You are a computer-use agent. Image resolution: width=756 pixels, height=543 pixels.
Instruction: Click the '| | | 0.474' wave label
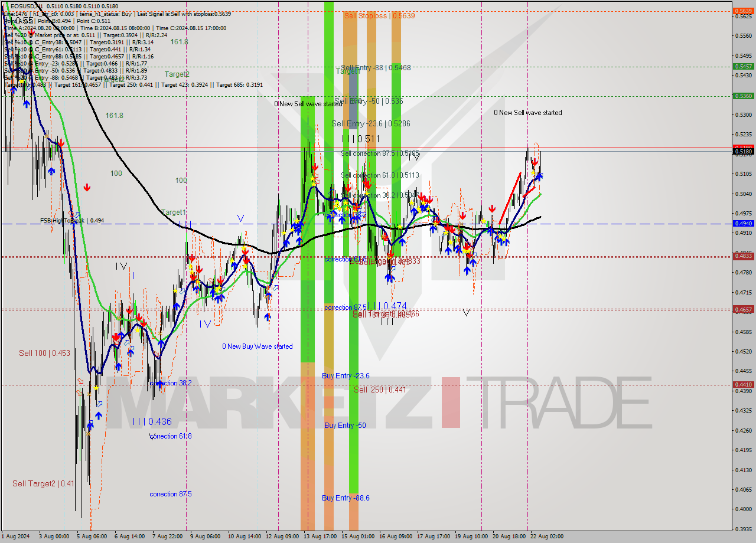pyautogui.click(x=387, y=306)
